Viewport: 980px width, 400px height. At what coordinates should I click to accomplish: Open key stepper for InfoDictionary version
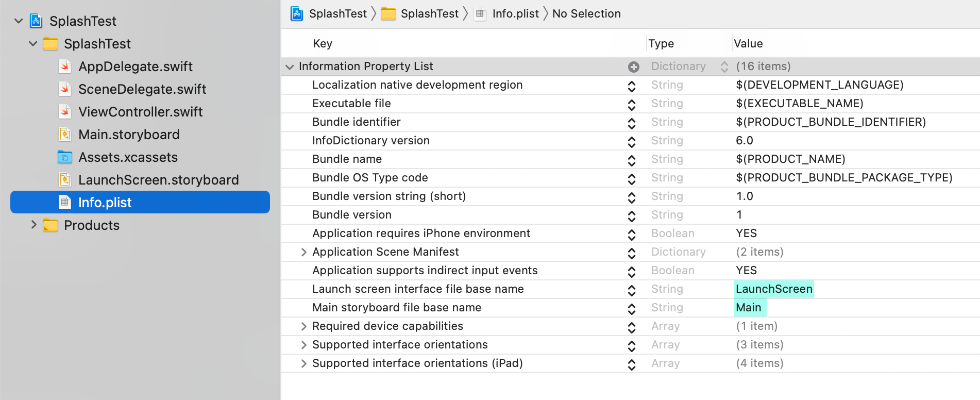click(632, 142)
